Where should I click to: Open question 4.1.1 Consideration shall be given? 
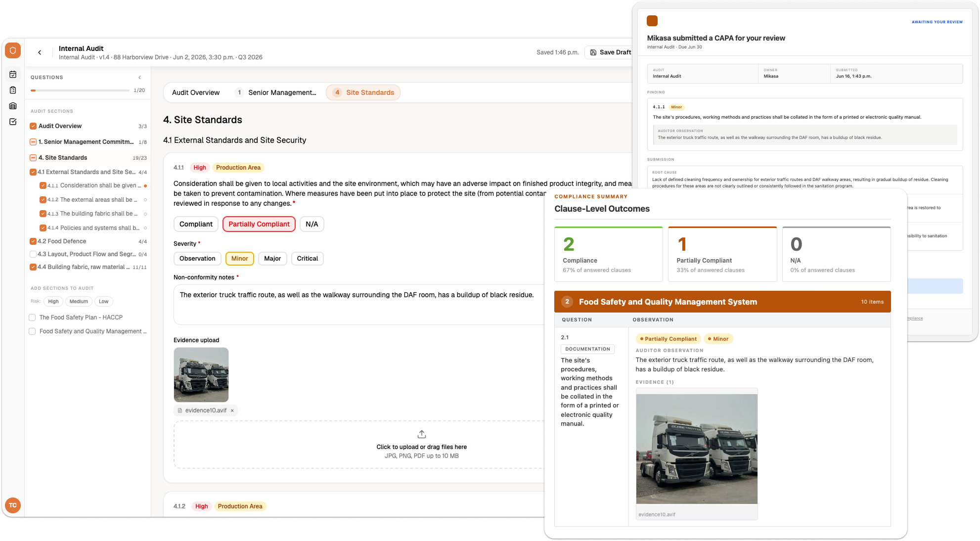(93, 186)
